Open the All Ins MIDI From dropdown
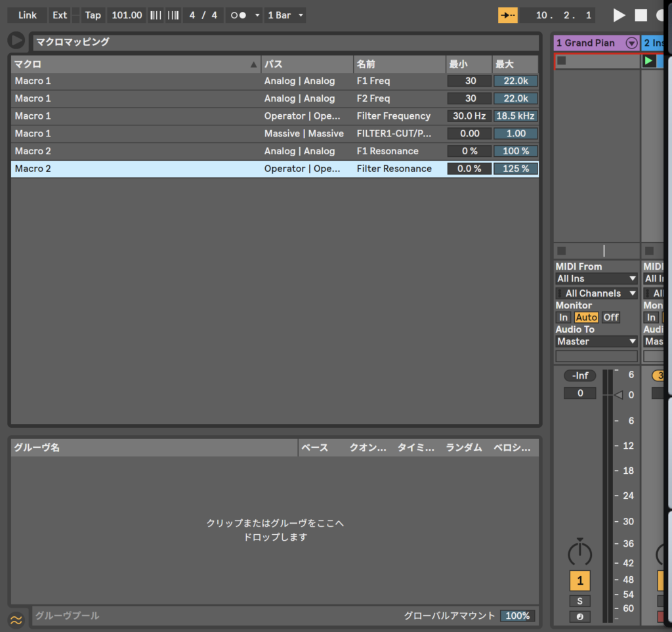This screenshot has width=672, height=632. click(597, 278)
